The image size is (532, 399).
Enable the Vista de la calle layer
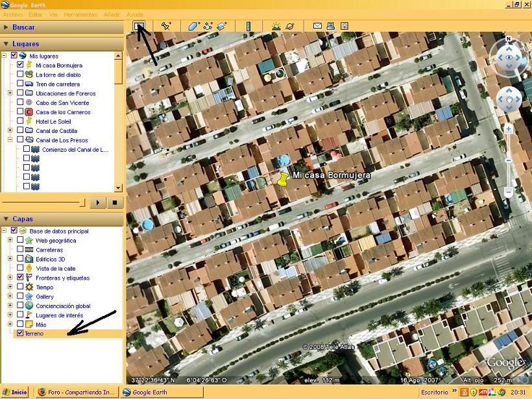coord(20,268)
